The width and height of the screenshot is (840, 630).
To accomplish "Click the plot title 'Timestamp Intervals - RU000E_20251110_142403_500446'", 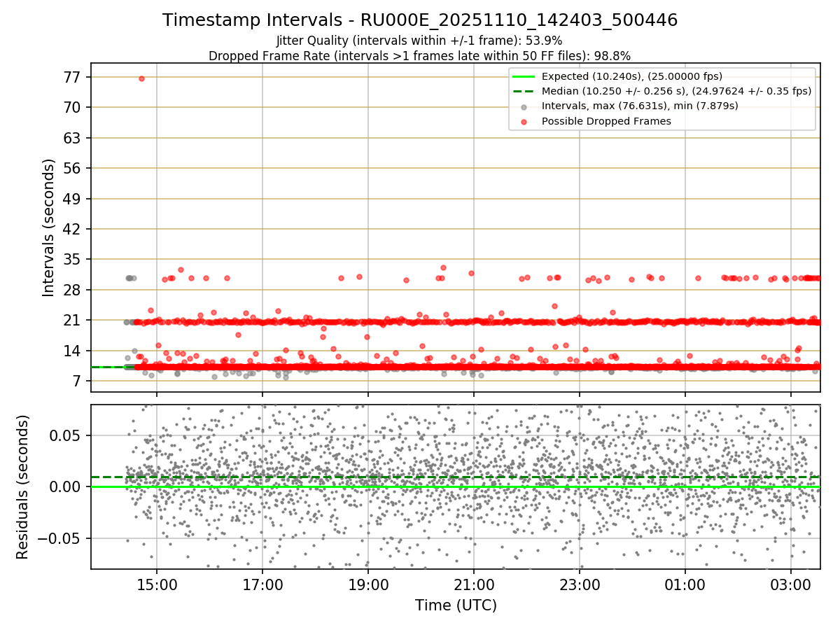I will pos(420,20).
